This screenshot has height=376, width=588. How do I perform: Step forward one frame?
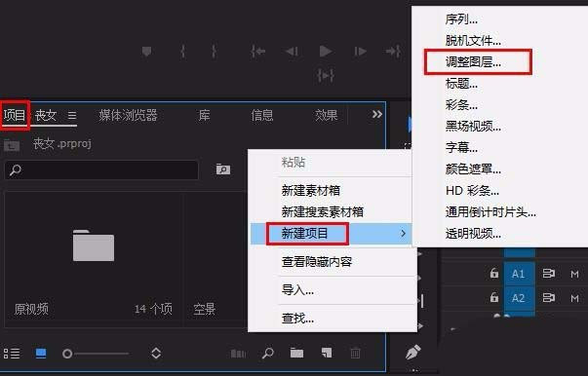[360, 51]
